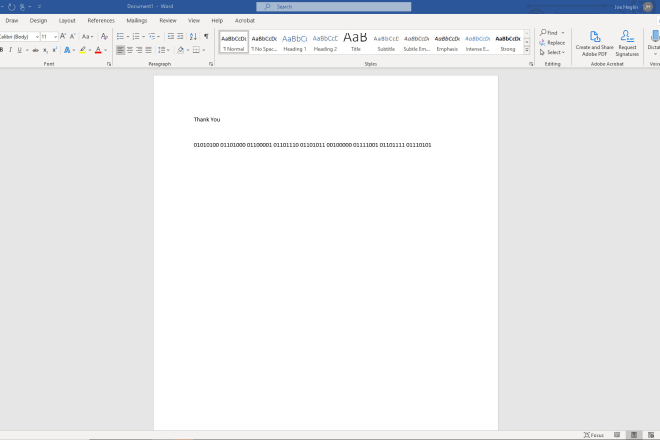Toggle Italic formatting
660x440 pixels.
point(10,50)
